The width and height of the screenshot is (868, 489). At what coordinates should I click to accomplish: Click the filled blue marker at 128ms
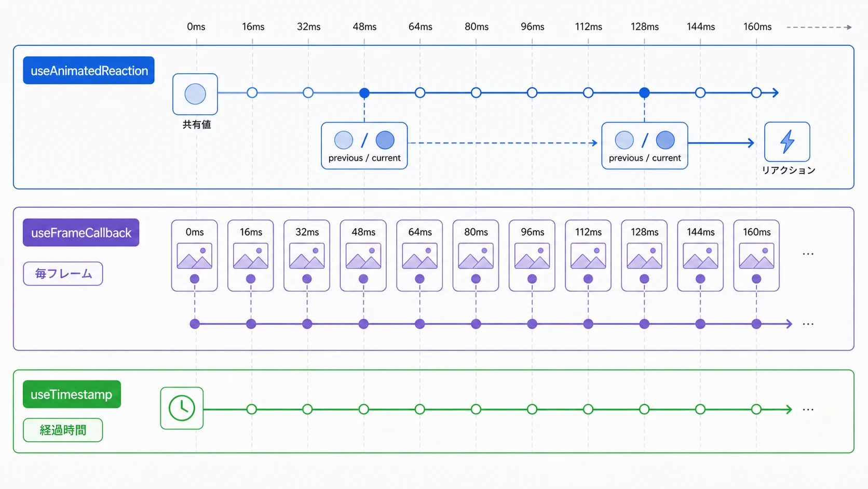[x=644, y=93]
